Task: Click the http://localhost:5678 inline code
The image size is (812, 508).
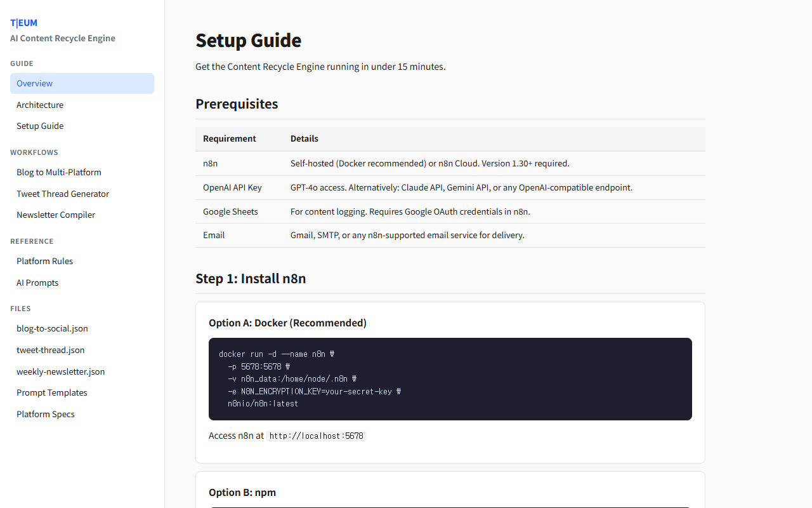Action: (316, 436)
